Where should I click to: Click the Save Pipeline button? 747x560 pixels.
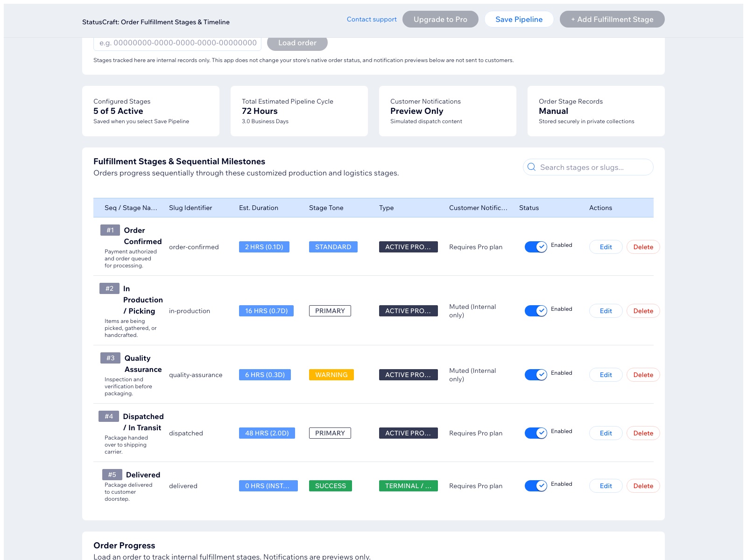click(519, 19)
